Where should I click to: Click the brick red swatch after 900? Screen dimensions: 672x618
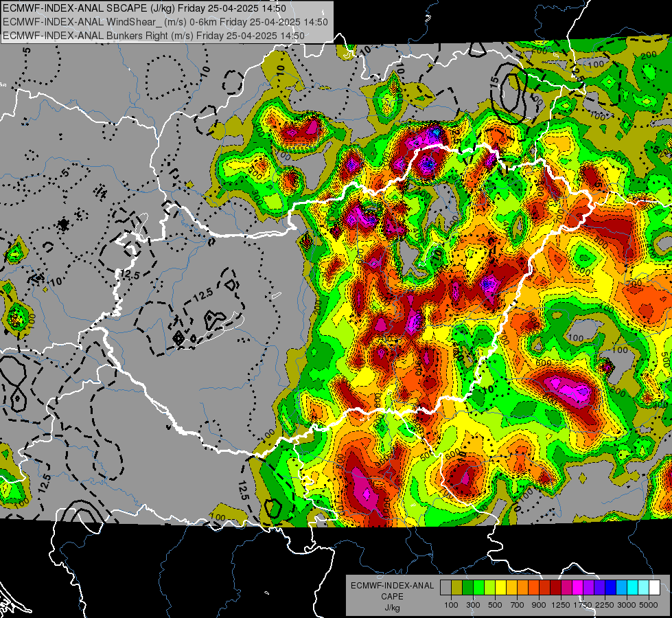pyautogui.click(x=545, y=587)
